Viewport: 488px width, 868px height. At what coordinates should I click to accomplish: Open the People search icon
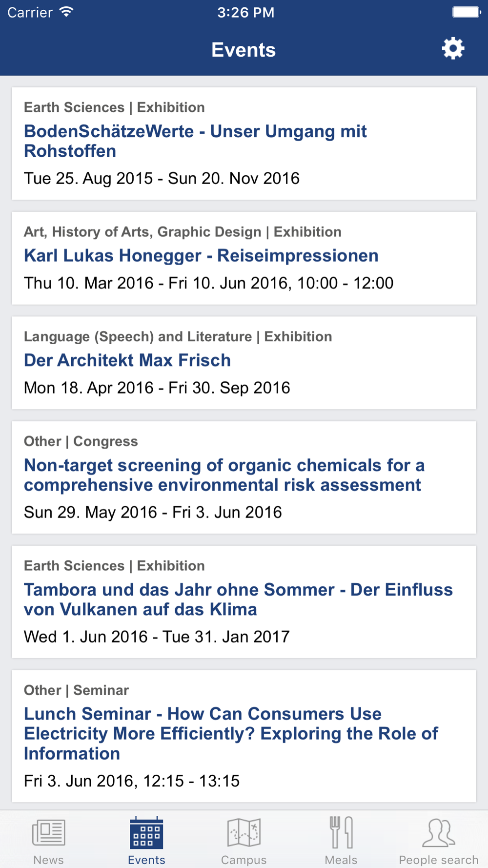[439, 832]
